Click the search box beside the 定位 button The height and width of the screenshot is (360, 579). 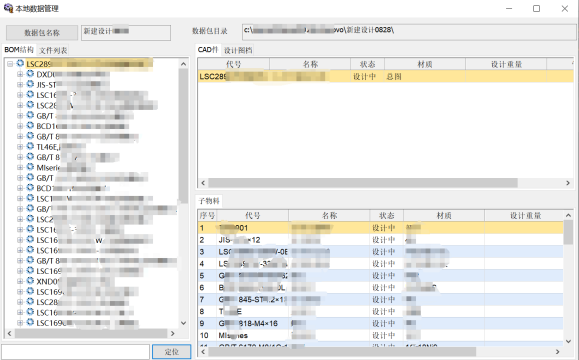click(76, 352)
